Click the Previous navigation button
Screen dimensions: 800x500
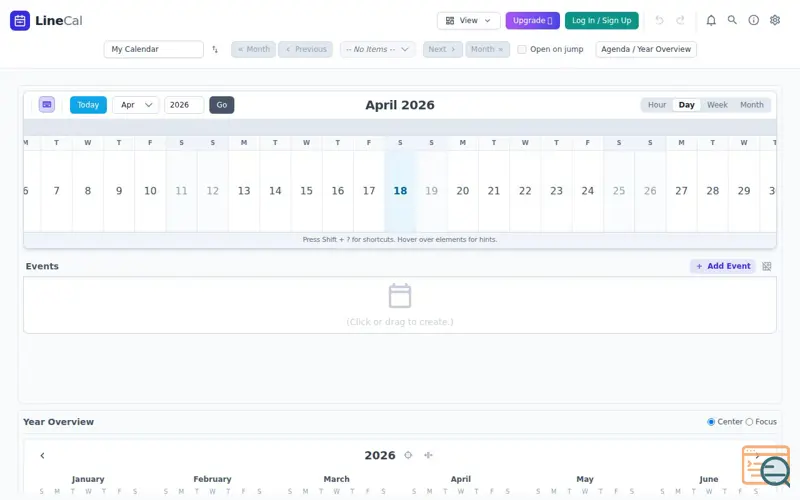[306, 49]
